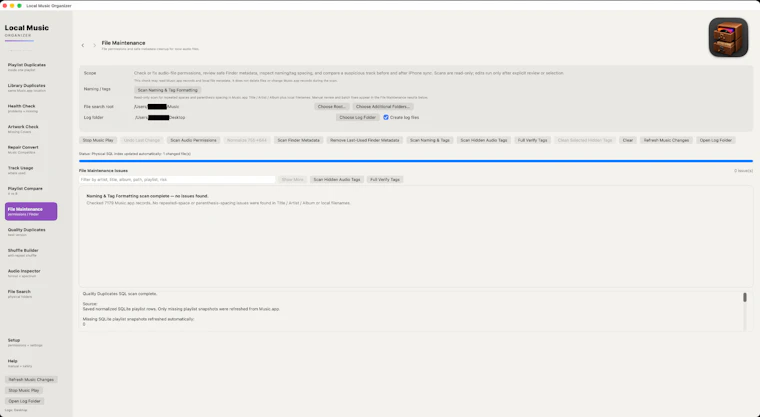Click Open Log Folder in the action row
The width and height of the screenshot is (760, 417).
715,140
